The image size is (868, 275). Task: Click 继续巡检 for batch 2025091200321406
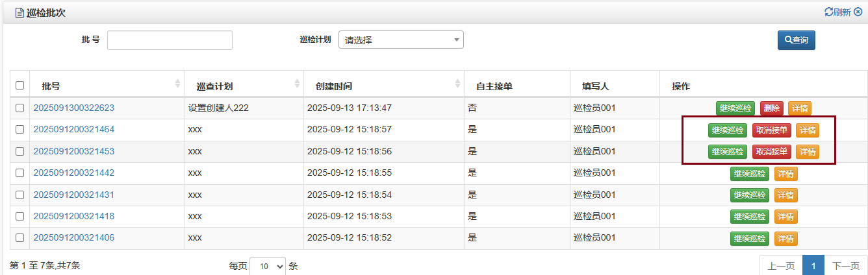750,239
